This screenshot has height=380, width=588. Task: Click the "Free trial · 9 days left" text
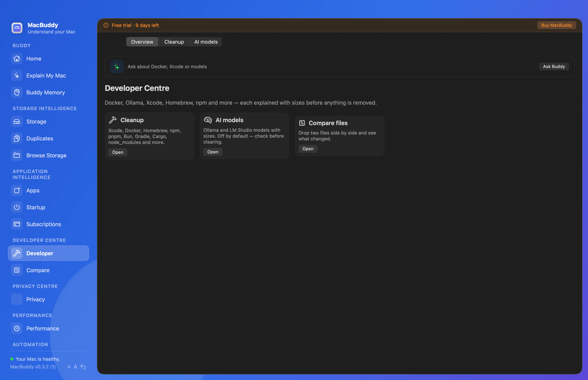pos(135,25)
